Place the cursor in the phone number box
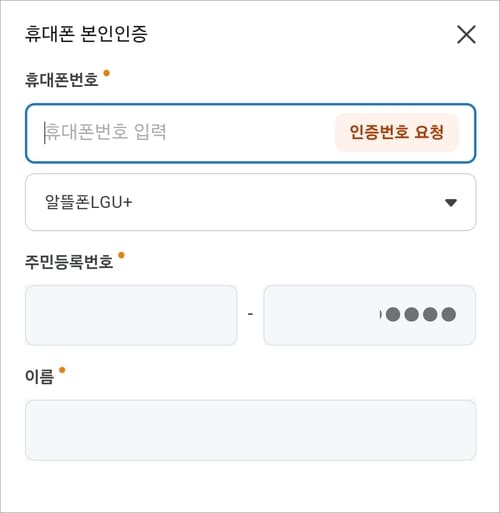Viewport: 500px width, 513px height. pyautogui.click(x=187, y=133)
